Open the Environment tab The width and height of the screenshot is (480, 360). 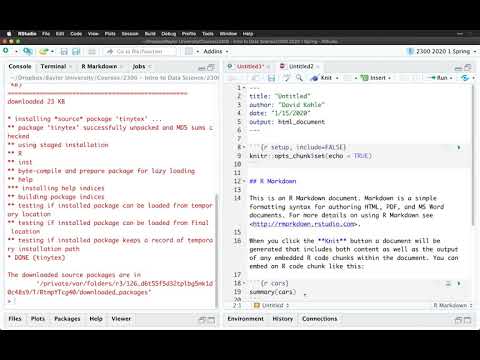245,319
